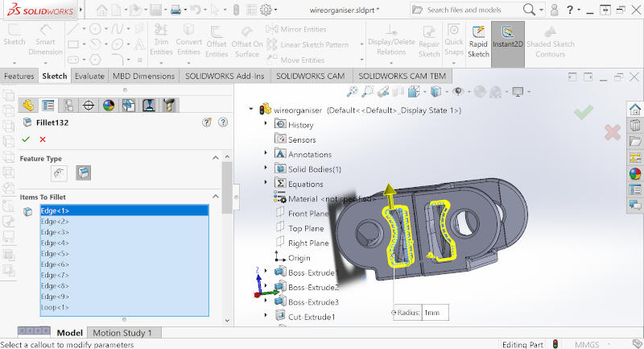Cancel Fillet132 with the red X
Image resolution: width=644 pixels, height=349 pixels.
click(43, 139)
